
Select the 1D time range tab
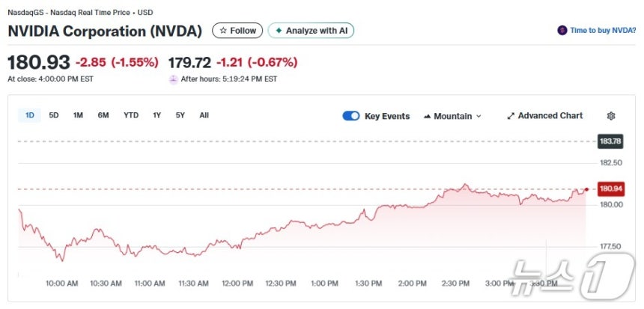30,115
